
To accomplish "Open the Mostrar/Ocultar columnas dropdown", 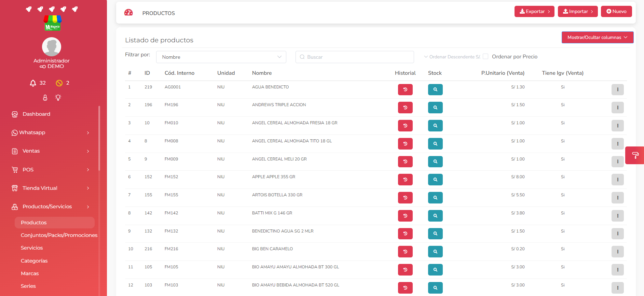I will (598, 38).
